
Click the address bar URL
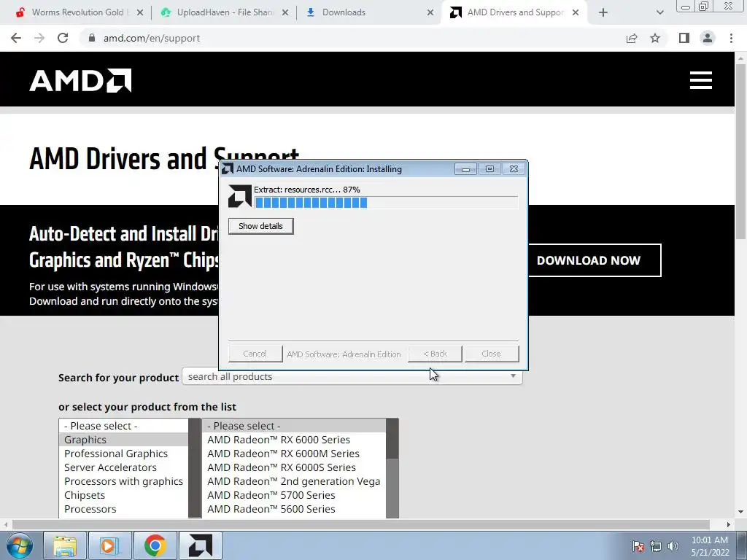[152, 38]
